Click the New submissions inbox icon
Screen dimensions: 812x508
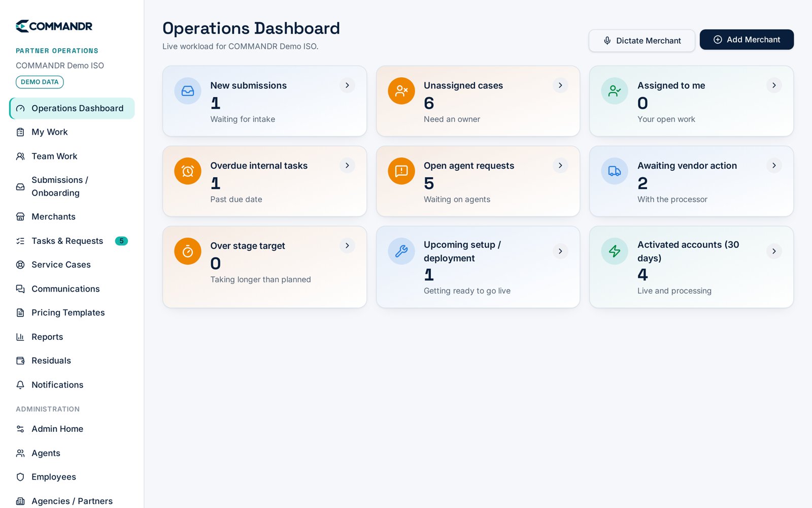click(188, 91)
